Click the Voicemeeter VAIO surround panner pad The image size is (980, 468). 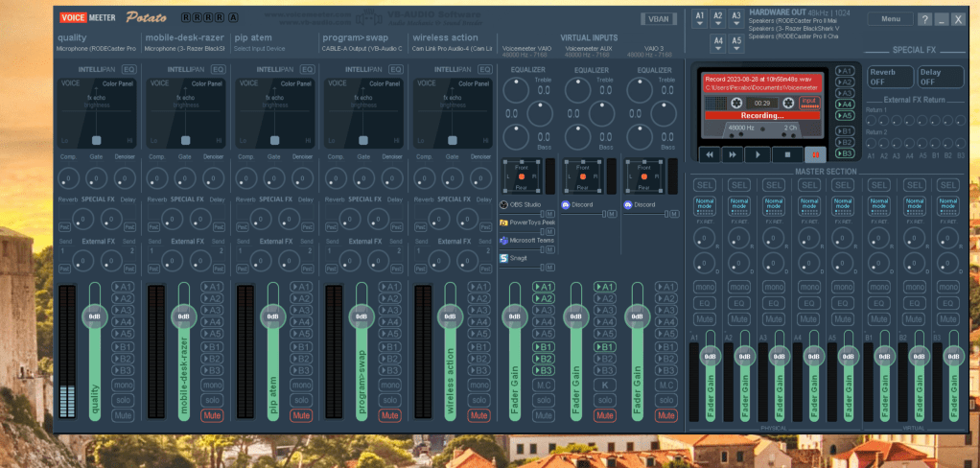tap(521, 176)
